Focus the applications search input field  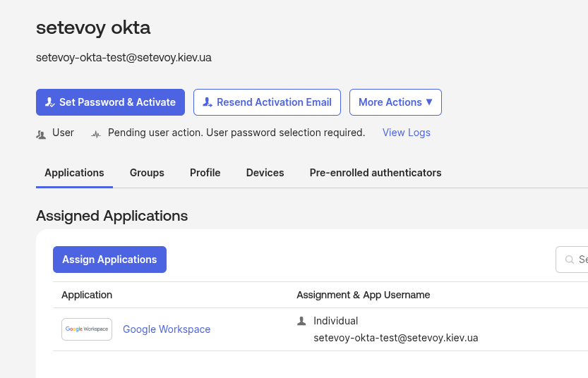click(581, 260)
